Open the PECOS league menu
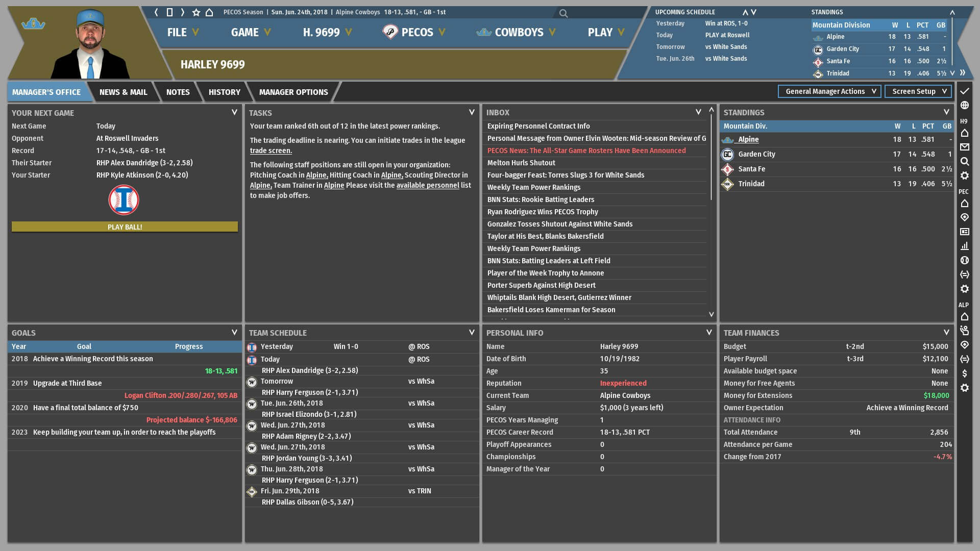This screenshot has height=551, width=980. 414,32
